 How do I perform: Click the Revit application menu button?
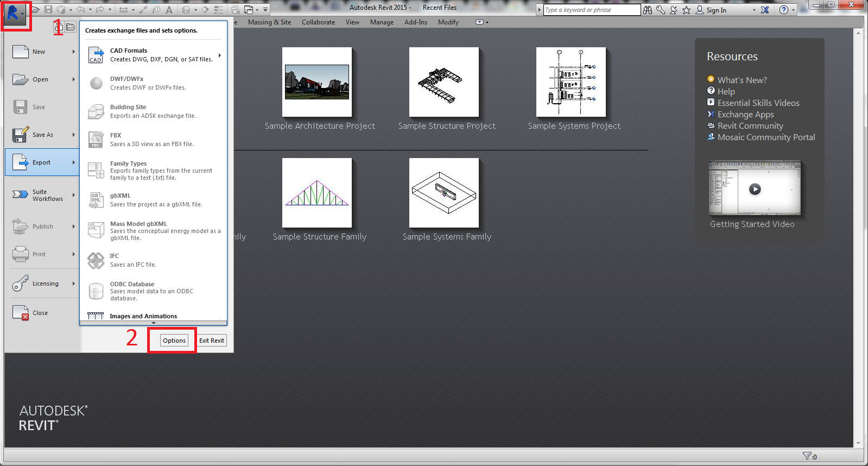pos(15,14)
